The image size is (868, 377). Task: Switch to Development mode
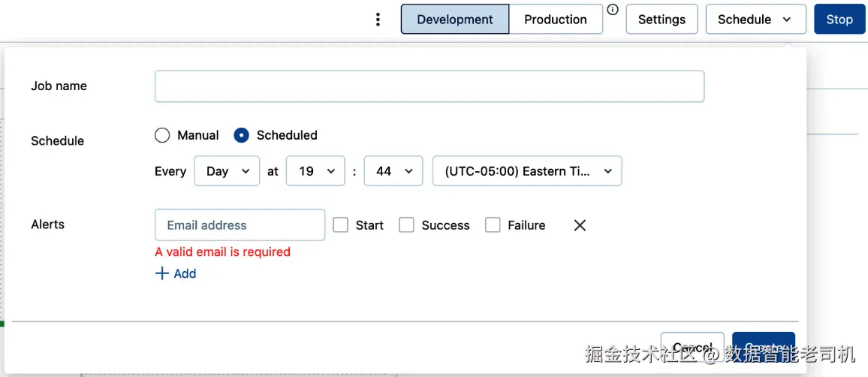[455, 20]
